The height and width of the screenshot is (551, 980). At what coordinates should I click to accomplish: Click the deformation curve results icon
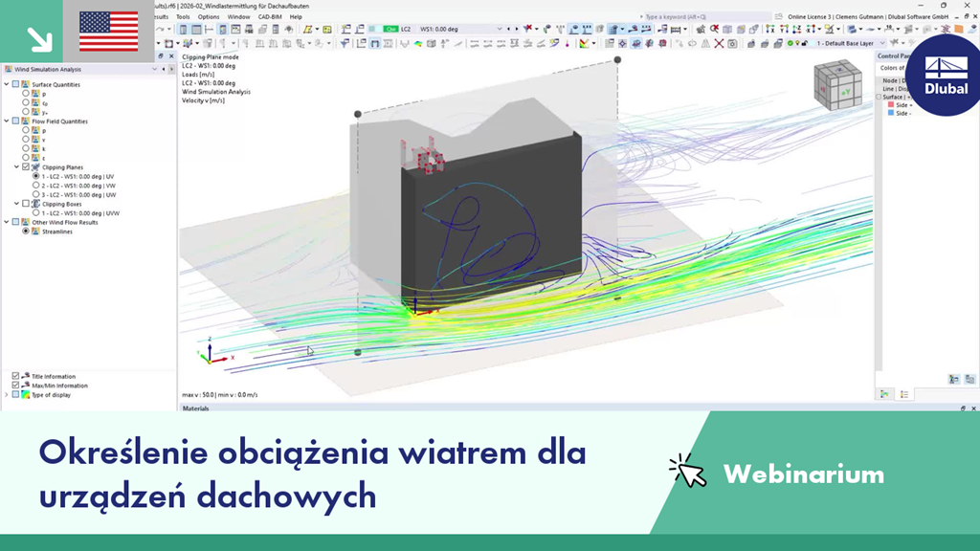click(x=405, y=43)
